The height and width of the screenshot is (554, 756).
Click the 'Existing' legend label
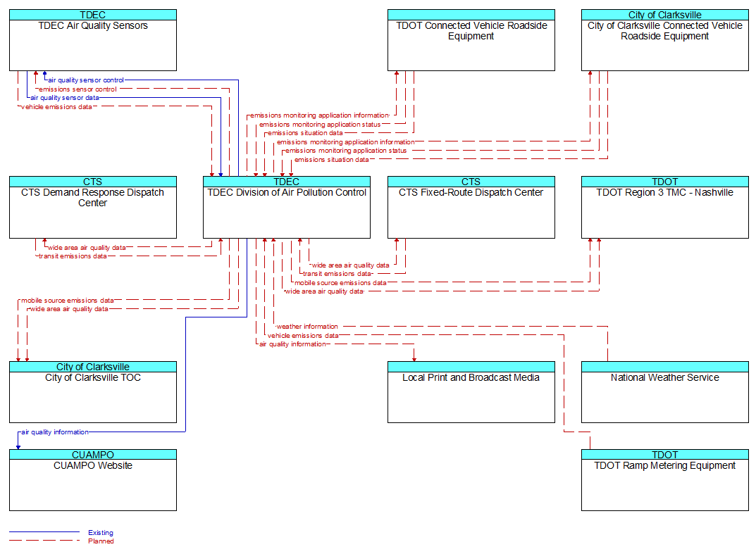pyautogui.click(x=101, y=532)
